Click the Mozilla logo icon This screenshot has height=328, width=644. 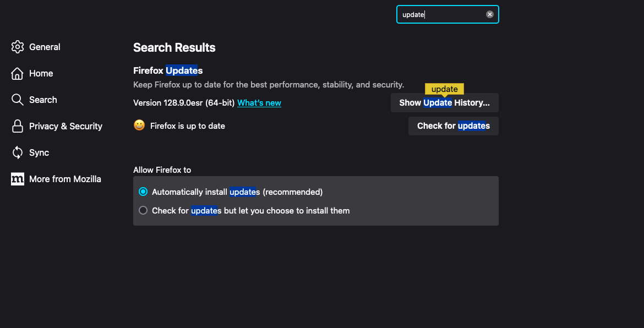[17, 179]
